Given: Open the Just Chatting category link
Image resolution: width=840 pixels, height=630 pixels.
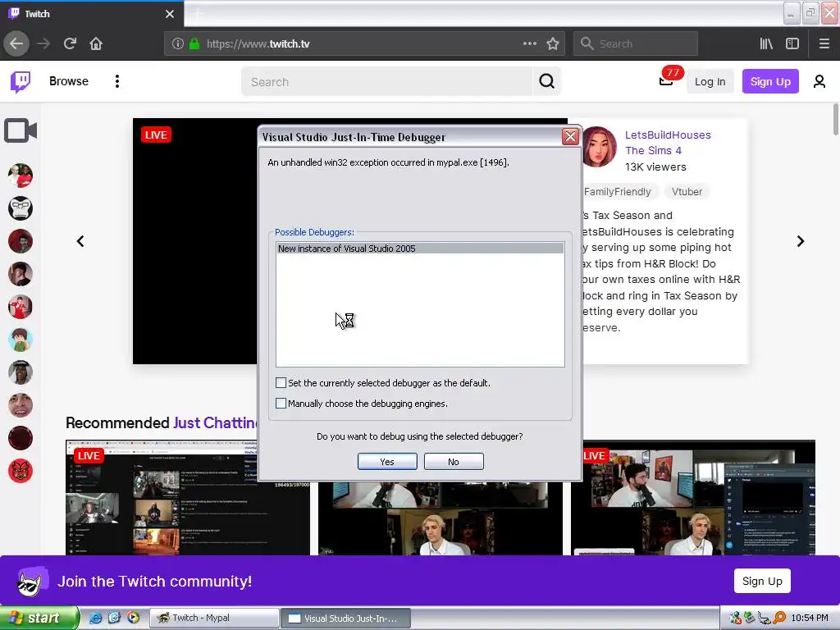Looking at the screenshot, I should pyautogui.click(x=216, y=422).
